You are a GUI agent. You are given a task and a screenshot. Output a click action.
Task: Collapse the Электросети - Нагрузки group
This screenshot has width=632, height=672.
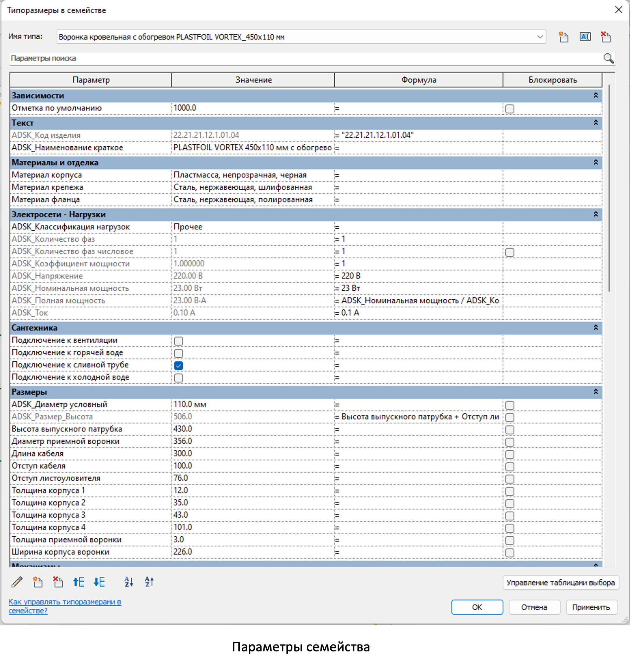click(595, 214)
